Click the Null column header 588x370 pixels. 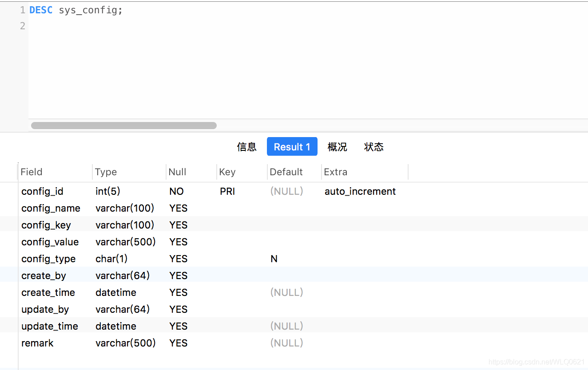point(177,172)
